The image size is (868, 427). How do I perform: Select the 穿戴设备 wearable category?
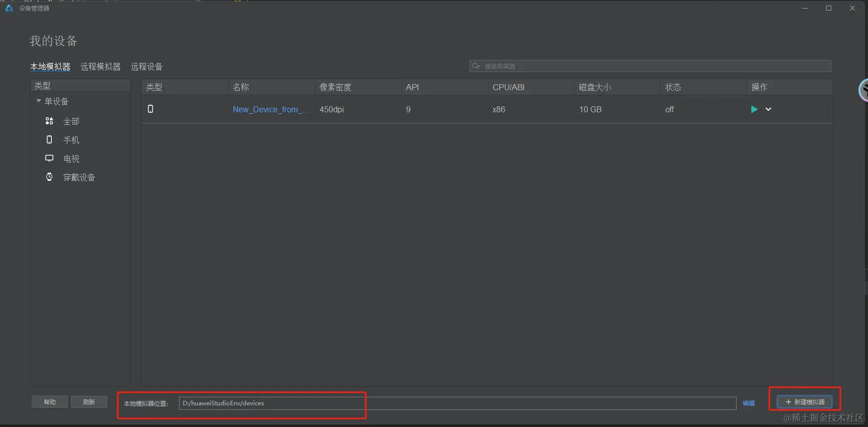tap(79, 177)
